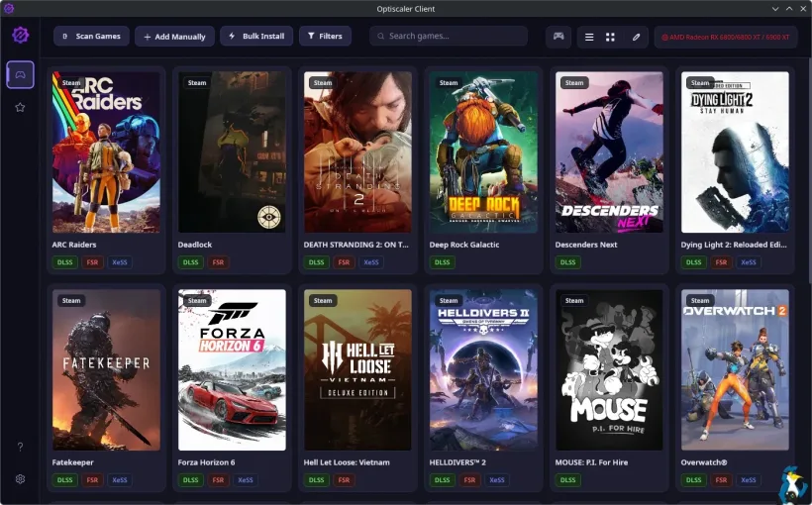
Task: Click the AMD Radeon RX 6800 GPU indicator
Action: point(726,37)
